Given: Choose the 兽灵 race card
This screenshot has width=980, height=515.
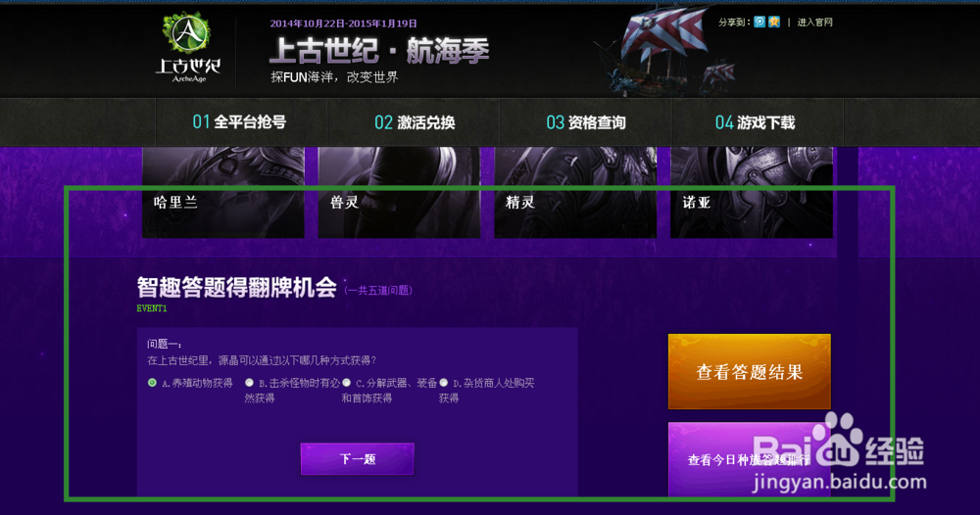Looking at the screenshot, I should (400, 192).
